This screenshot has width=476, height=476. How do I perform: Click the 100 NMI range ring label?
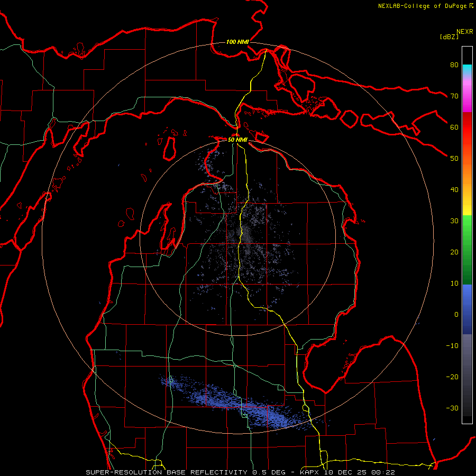coord(237,42)
